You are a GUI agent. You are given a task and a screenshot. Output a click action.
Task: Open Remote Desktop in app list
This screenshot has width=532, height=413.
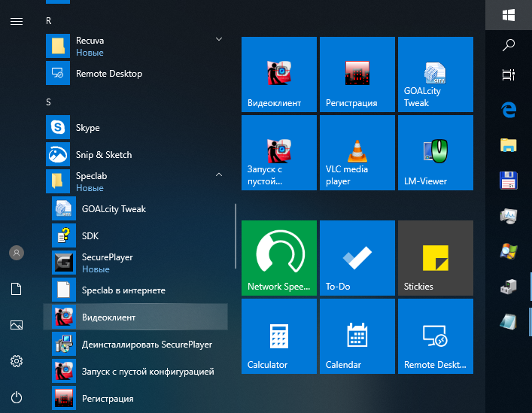tap(135, 73)
